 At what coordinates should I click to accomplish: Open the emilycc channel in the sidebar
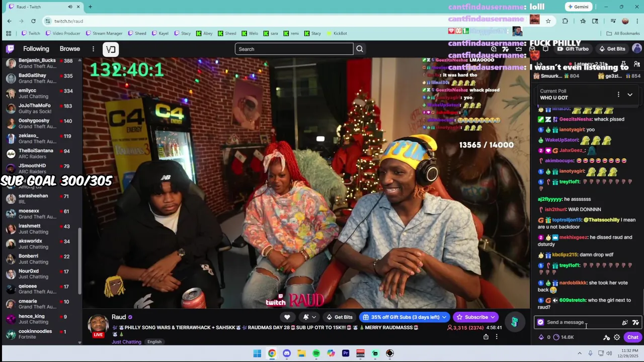coord(40,93)
